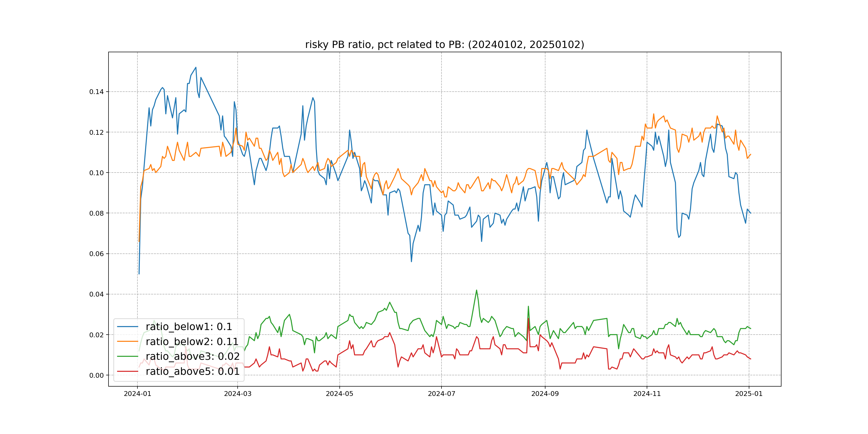Click the red ratio_above5 legend line swatch
Screen dimensions: 868x434
(x=127, y=371)
